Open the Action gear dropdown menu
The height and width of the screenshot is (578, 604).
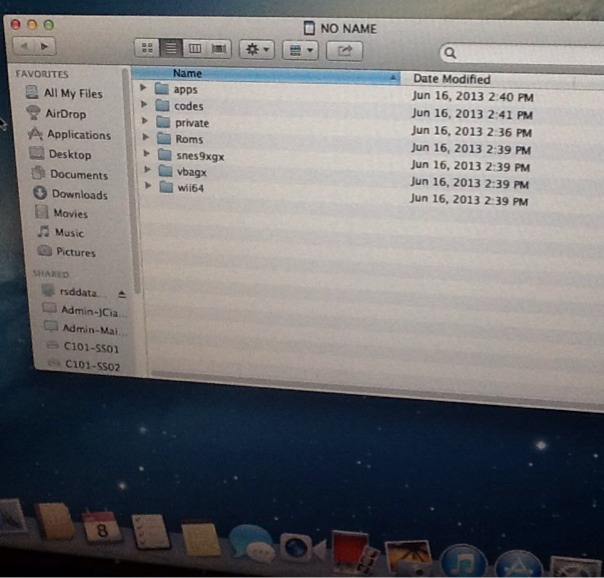(256, 49)
